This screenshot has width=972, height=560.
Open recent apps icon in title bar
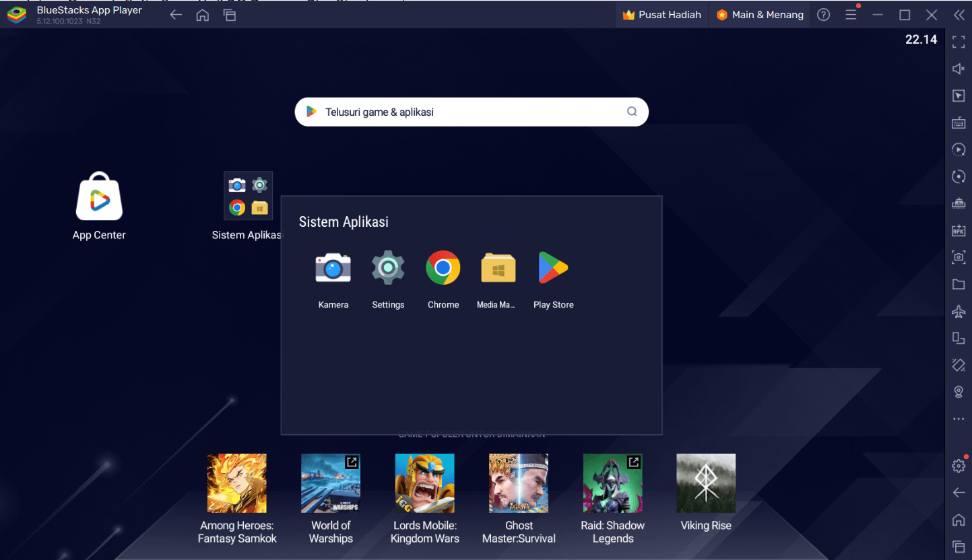click(x=230, y=15)
